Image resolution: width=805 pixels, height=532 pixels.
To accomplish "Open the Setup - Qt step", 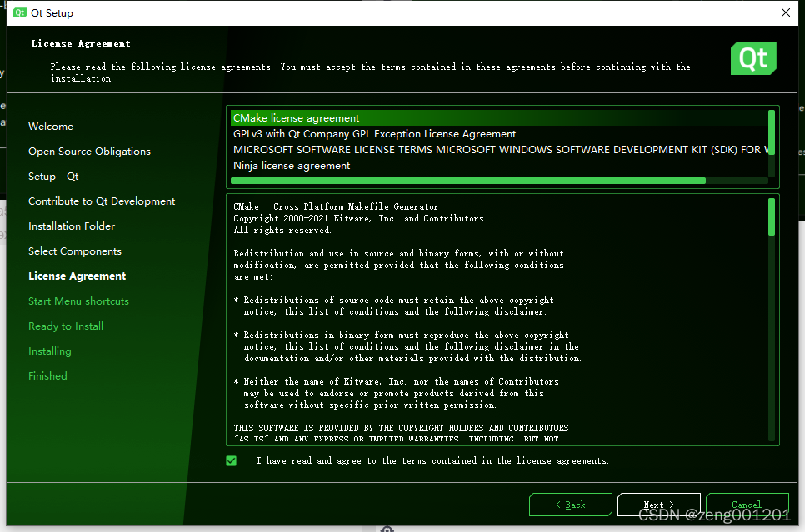I will [x=53, y=176].
